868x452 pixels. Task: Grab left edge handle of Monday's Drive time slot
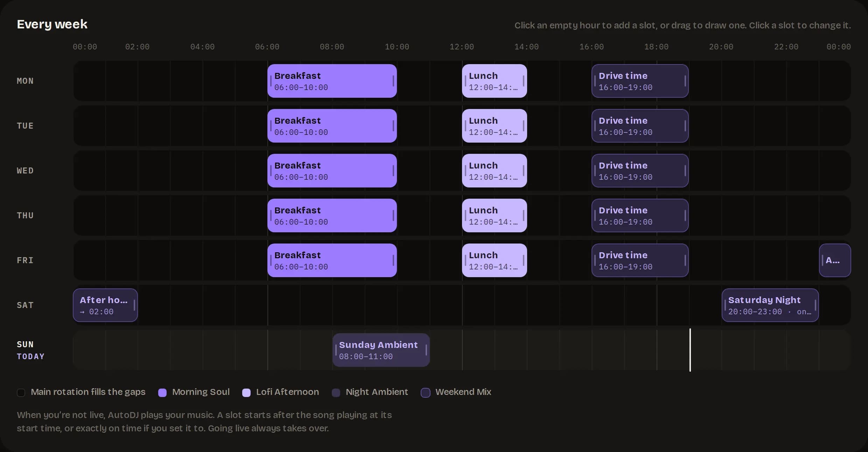pyautogui.click(x=595, y=81)
